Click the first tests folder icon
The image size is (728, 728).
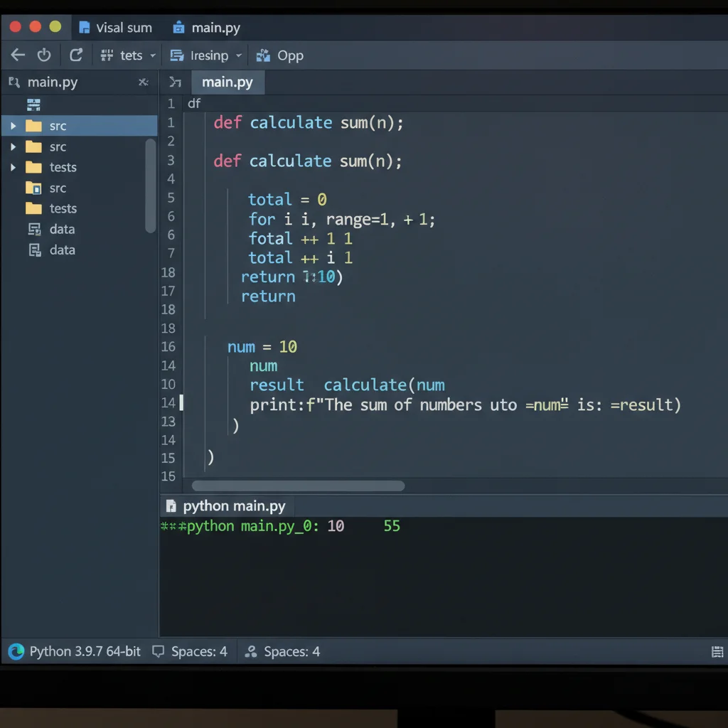click(33, 167)
